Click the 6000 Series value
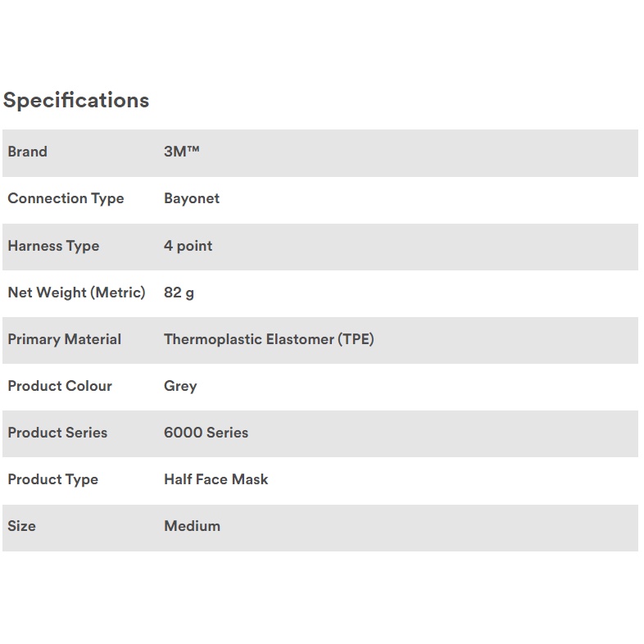The width and height of the screenshot is (644, 644). (x=206, y=433)
